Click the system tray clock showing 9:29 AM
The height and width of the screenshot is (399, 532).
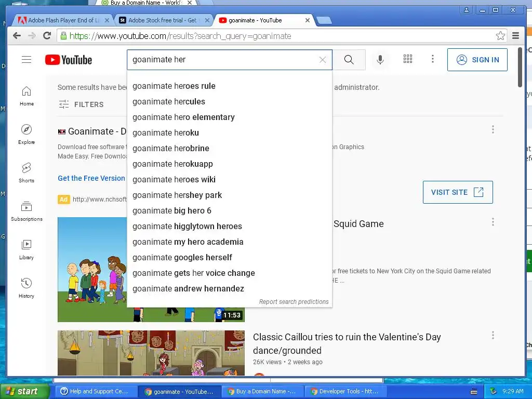pyautogui.click(x=513, y=392)
